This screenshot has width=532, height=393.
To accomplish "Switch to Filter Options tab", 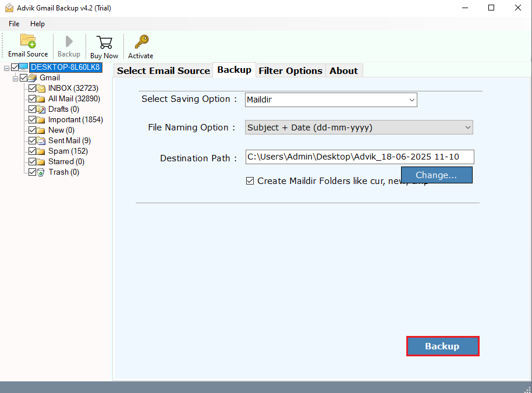I will (290, 70).
